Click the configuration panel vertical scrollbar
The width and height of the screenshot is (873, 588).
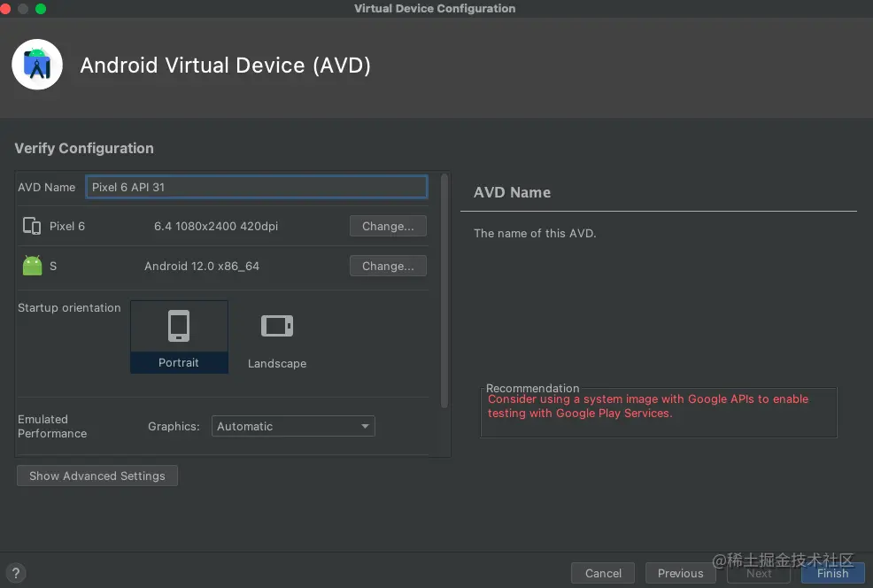tap(444, 290)
